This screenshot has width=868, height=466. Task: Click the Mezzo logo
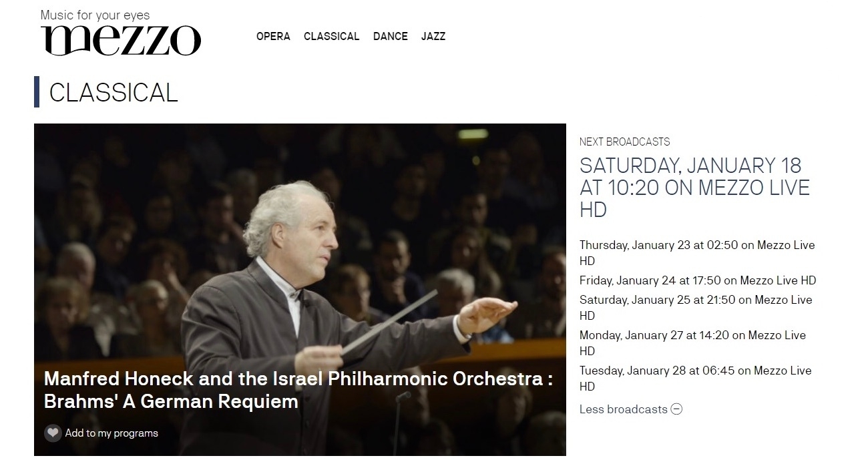120,40
